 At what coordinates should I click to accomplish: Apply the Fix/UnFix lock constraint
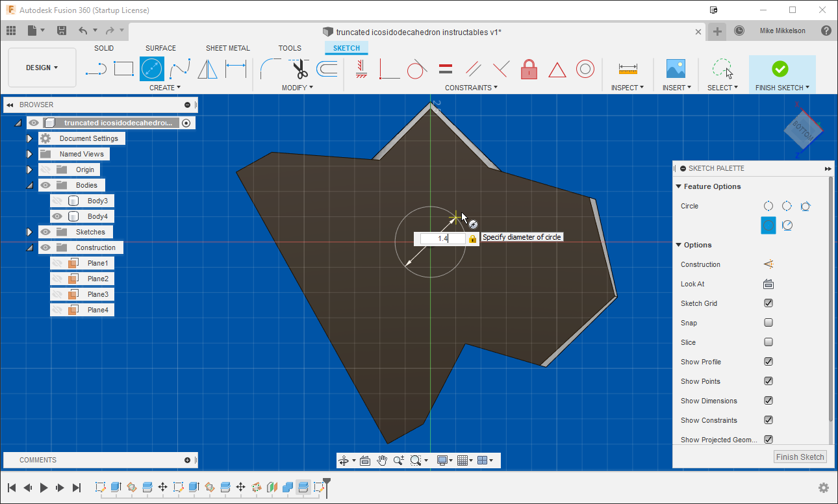(x=529, y=69)
